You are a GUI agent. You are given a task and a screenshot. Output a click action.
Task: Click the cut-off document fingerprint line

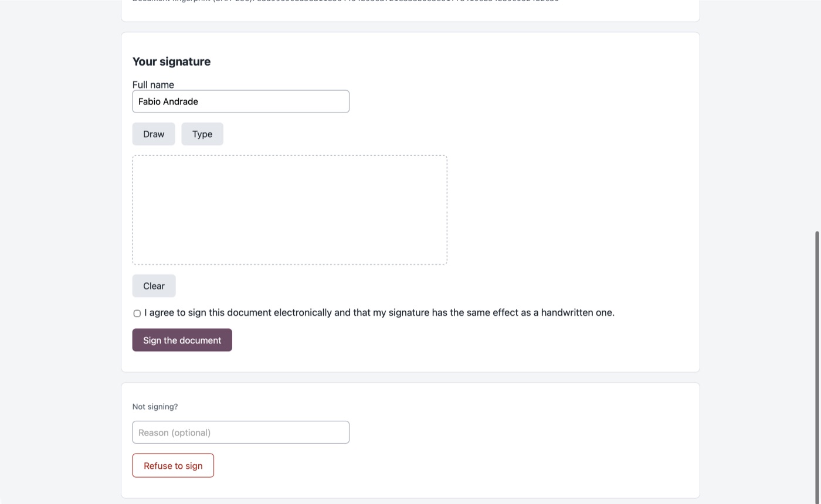(x=345, y=1)
